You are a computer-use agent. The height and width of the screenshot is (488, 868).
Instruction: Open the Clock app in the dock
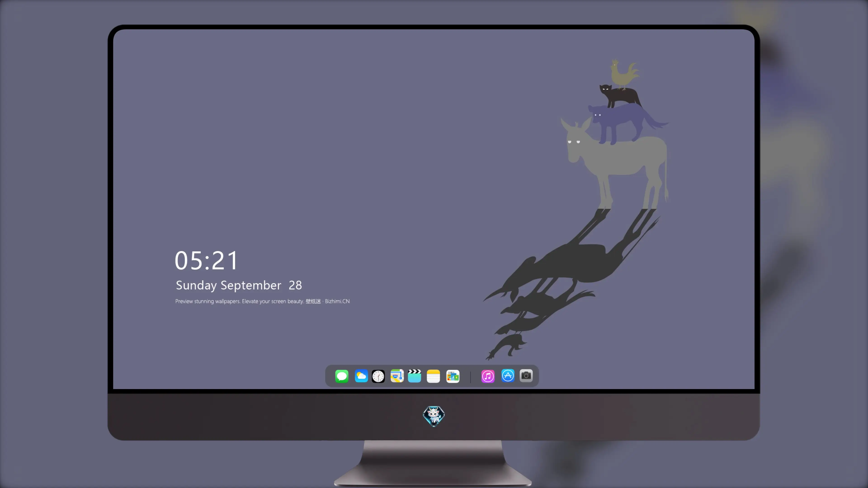coord(378,376)
